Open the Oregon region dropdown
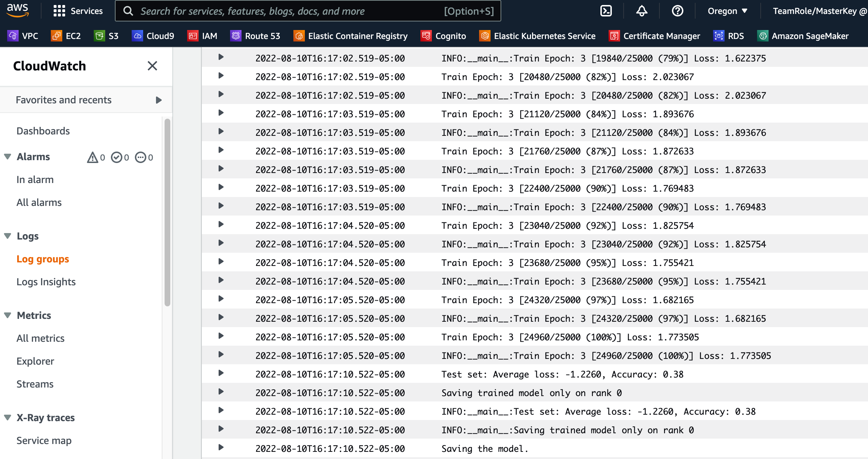This screenshot has height=459, width=868. tap(727, 11)
